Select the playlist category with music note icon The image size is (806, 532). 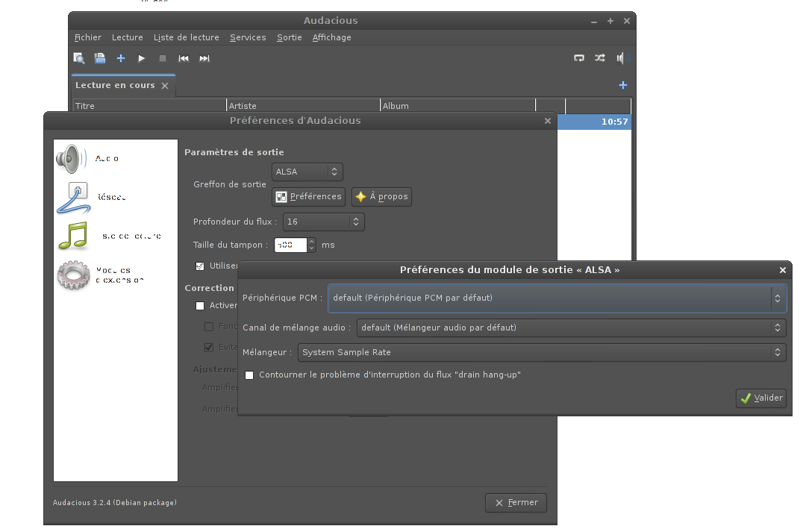point(73,236)
